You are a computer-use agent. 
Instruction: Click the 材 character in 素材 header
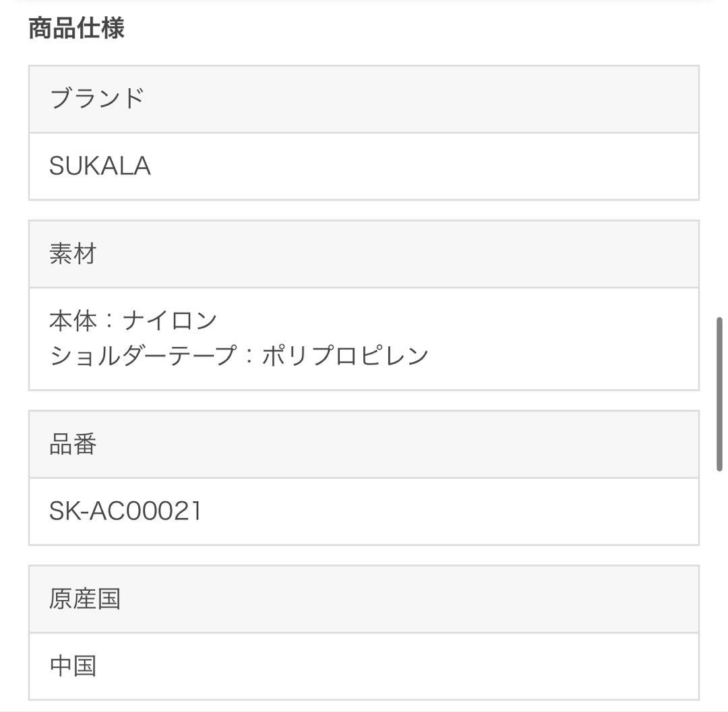85,254
